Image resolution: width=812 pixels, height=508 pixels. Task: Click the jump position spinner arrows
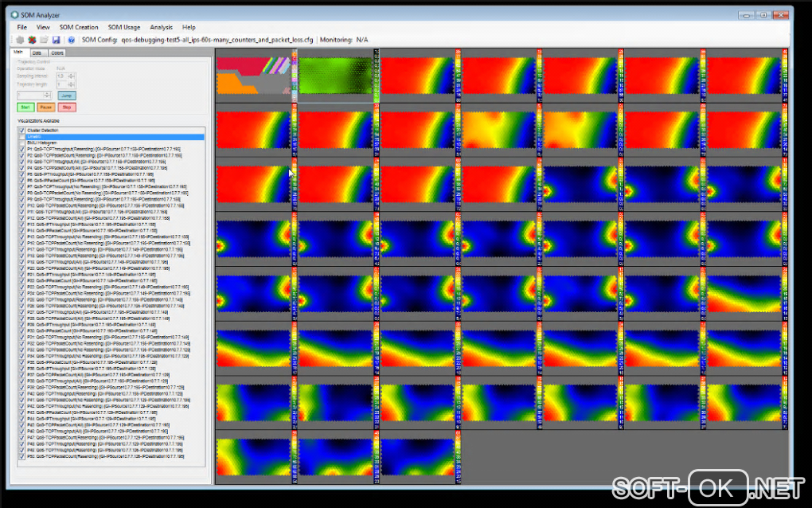pos(47,96)
